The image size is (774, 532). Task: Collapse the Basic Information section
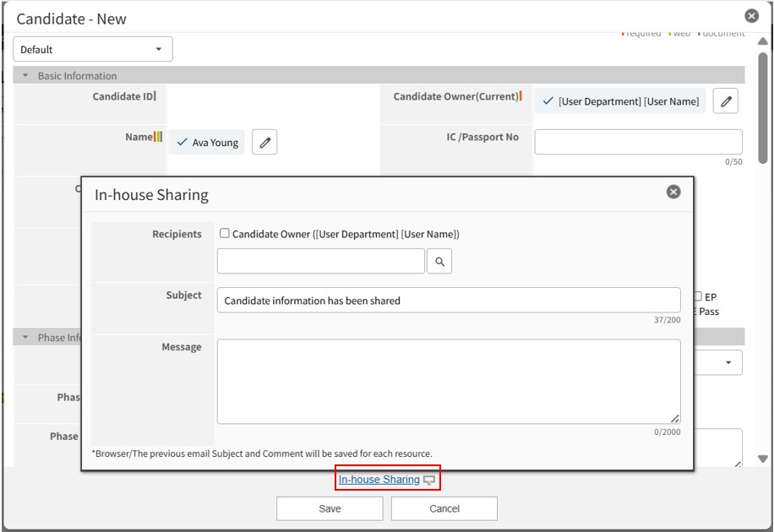(25, 76)
